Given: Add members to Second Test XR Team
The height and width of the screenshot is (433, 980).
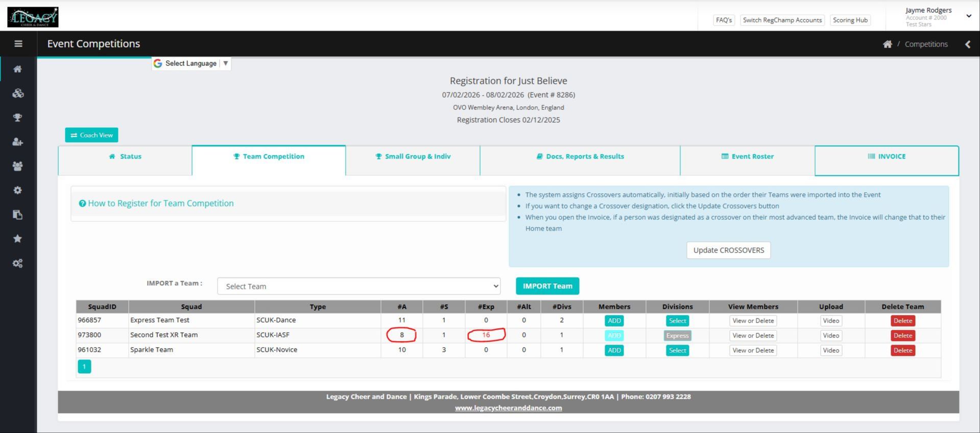Looking at the screenshot, I should pyautogui.click(x=614, y=336).
